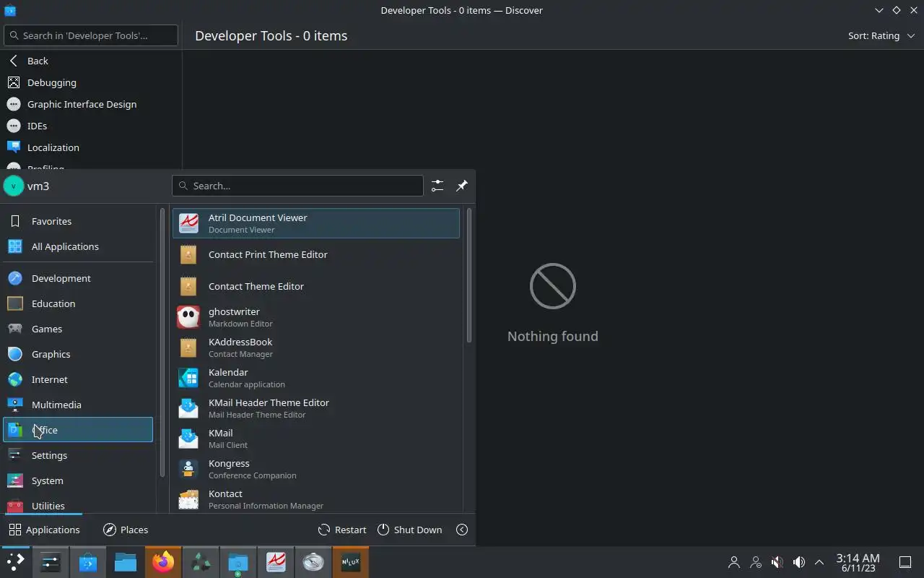
Task: Launch Contact Print Theme Editor
Action: coord(315,254)
